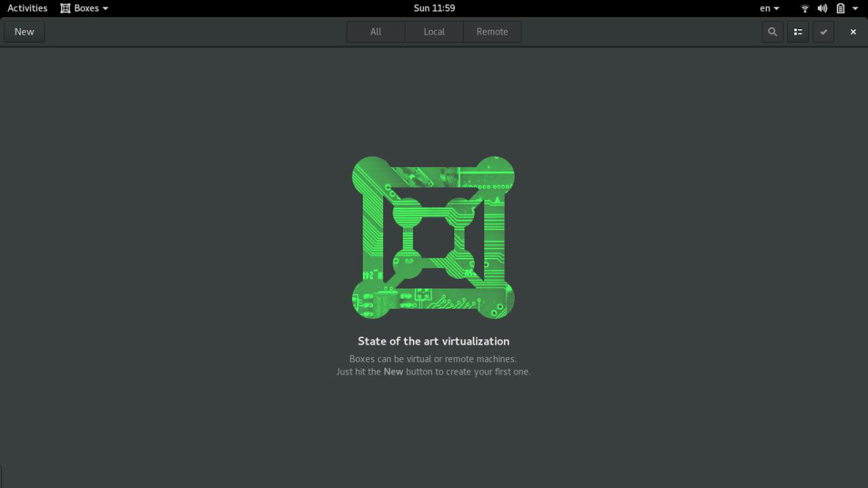This screenshot has height=488, width=868.
Task: Click the 'Boxes can be virtual' description text
Action: 433,359
